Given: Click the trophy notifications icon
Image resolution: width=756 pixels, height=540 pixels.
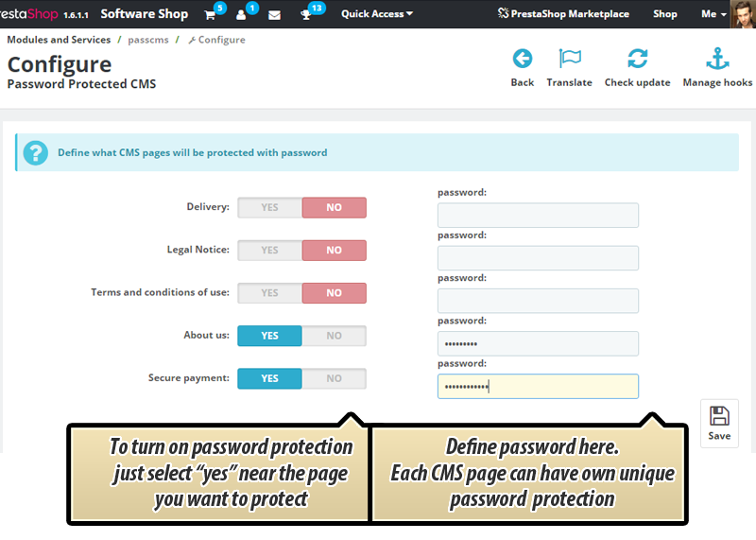Looking at the screenshot, I should (305, 14).
